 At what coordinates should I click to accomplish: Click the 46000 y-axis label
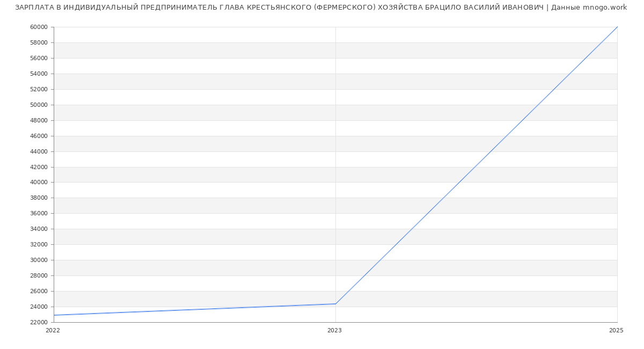39,136
